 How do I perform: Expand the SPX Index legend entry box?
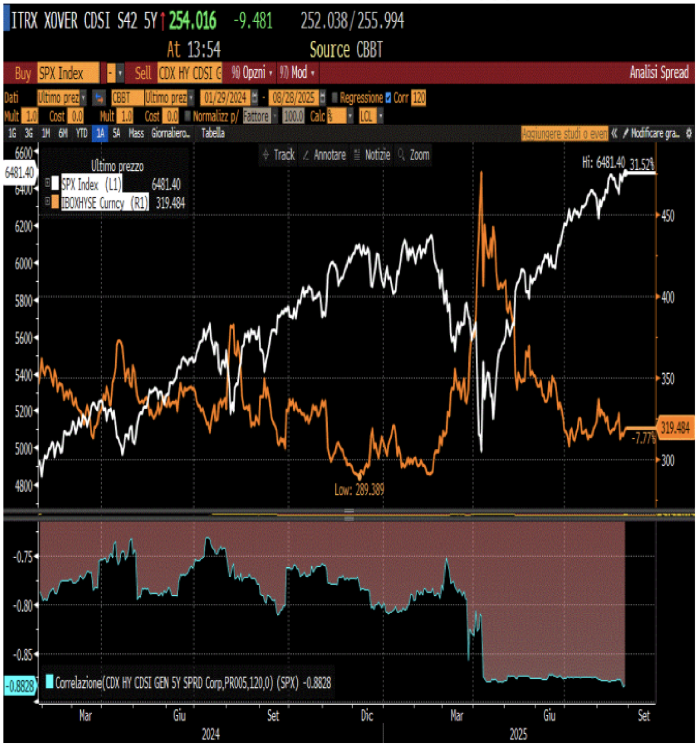pyautogui.click(x=47, y=183)
